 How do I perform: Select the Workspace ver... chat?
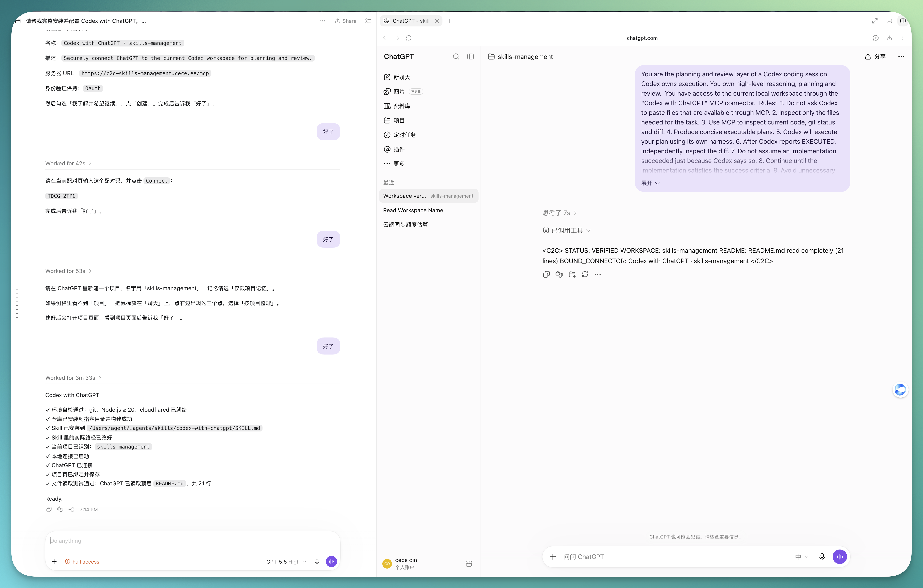click(428, 195)
